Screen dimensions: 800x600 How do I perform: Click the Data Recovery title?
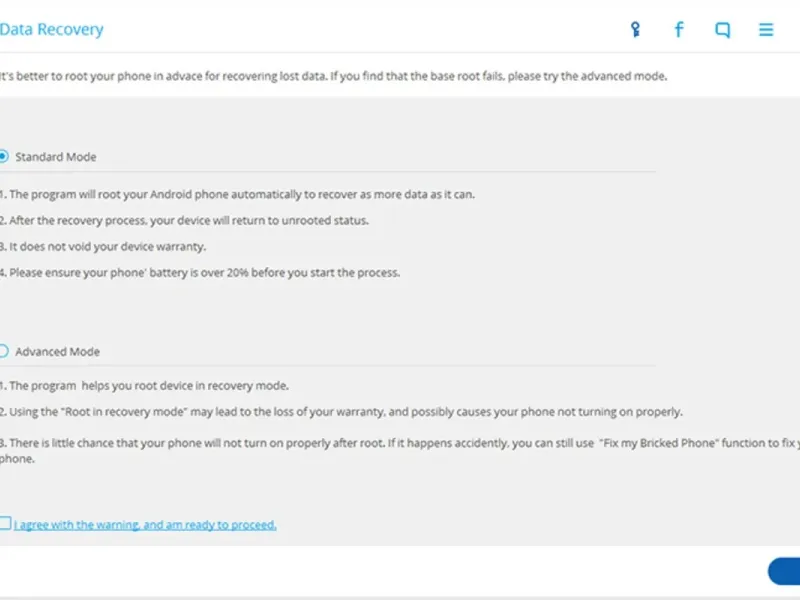[x=52, y=29]
